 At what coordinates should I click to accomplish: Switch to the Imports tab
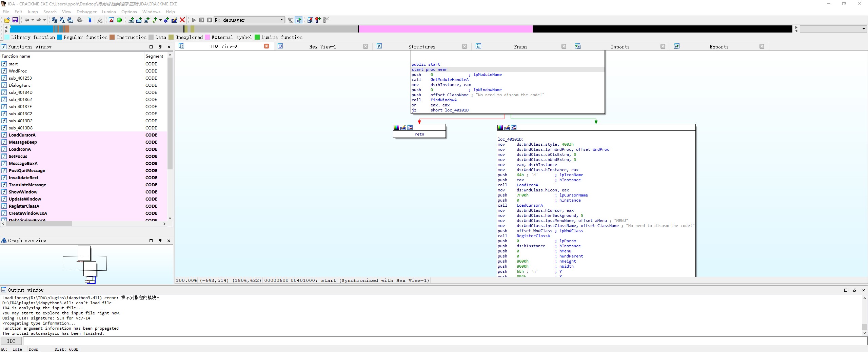click(620, 47)
